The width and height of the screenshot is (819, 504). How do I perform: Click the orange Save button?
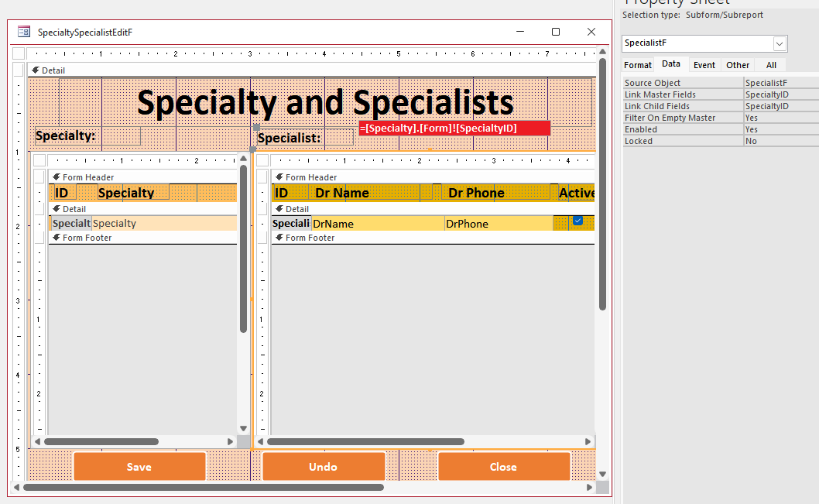[x=139, y=467]
